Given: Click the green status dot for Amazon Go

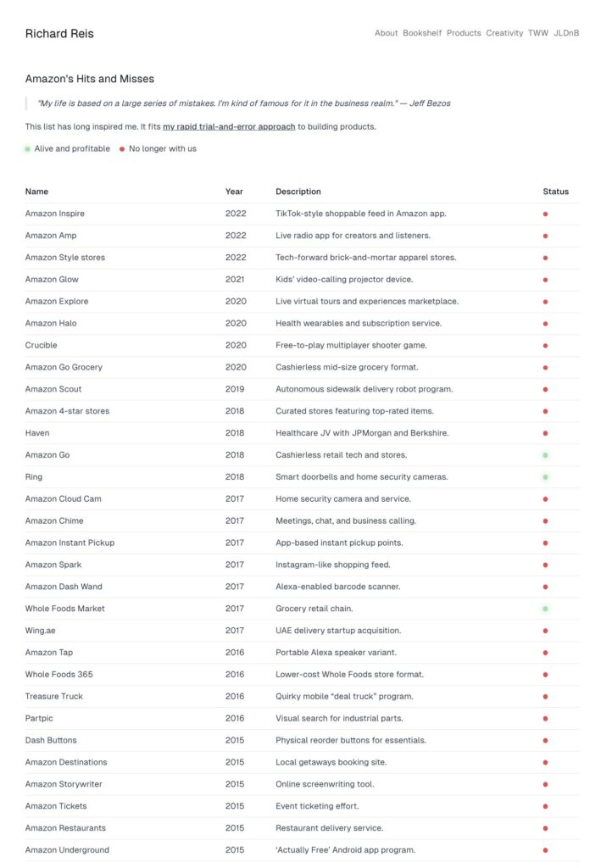Looking at the screenshot, I should (545, 455).
